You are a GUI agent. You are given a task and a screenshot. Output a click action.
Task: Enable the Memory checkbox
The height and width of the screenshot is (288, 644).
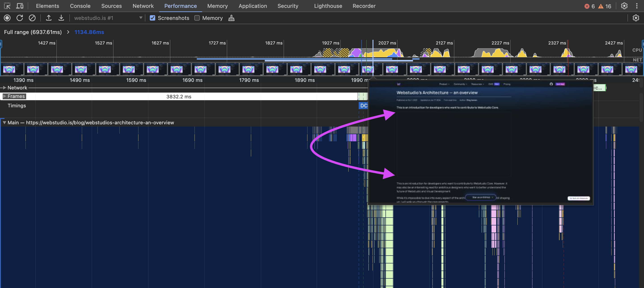[197, 18]
